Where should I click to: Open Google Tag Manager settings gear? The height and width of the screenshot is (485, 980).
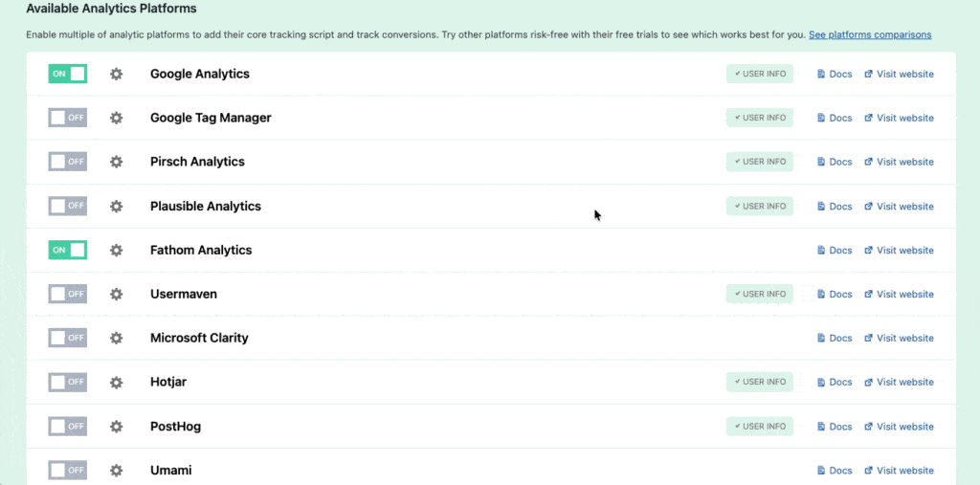(x=116, y=118)
